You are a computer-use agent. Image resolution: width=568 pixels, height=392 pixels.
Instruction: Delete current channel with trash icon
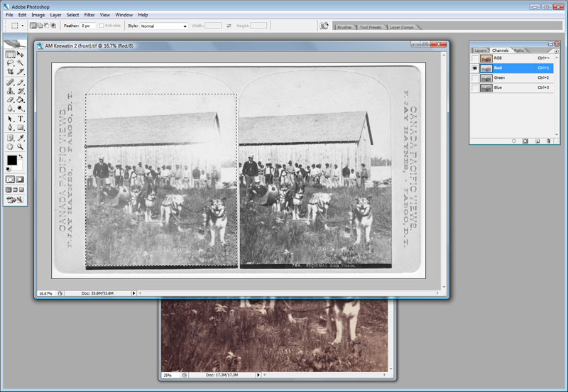(x=548, y=141)
